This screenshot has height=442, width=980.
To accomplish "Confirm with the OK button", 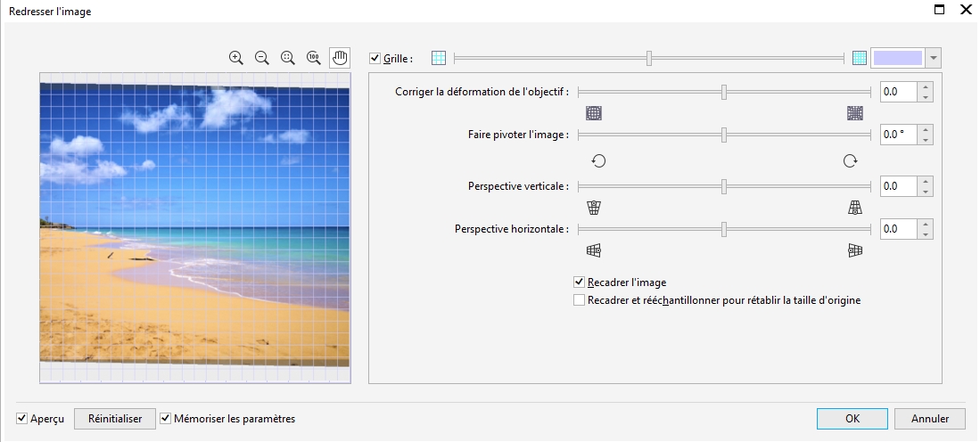I will coord(852,419).
